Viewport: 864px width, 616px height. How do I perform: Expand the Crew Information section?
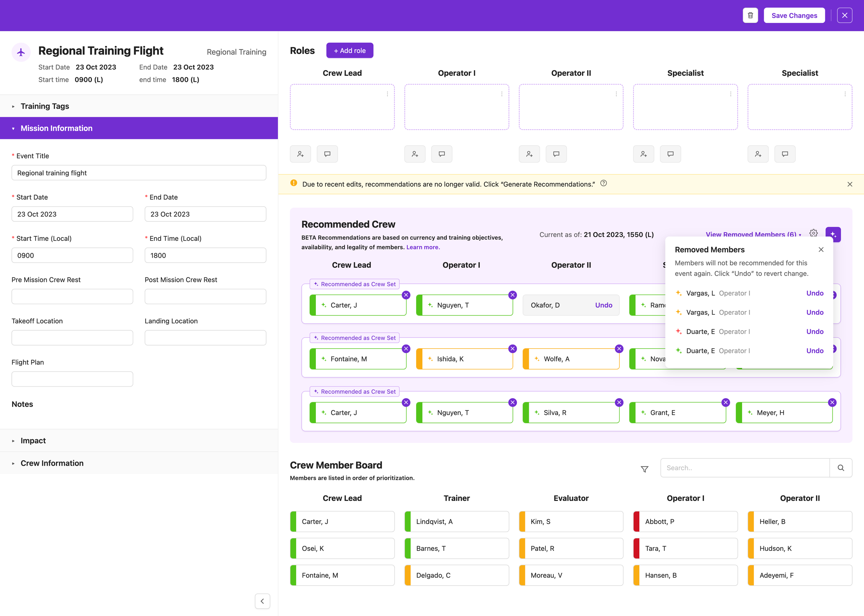(139, 463)
